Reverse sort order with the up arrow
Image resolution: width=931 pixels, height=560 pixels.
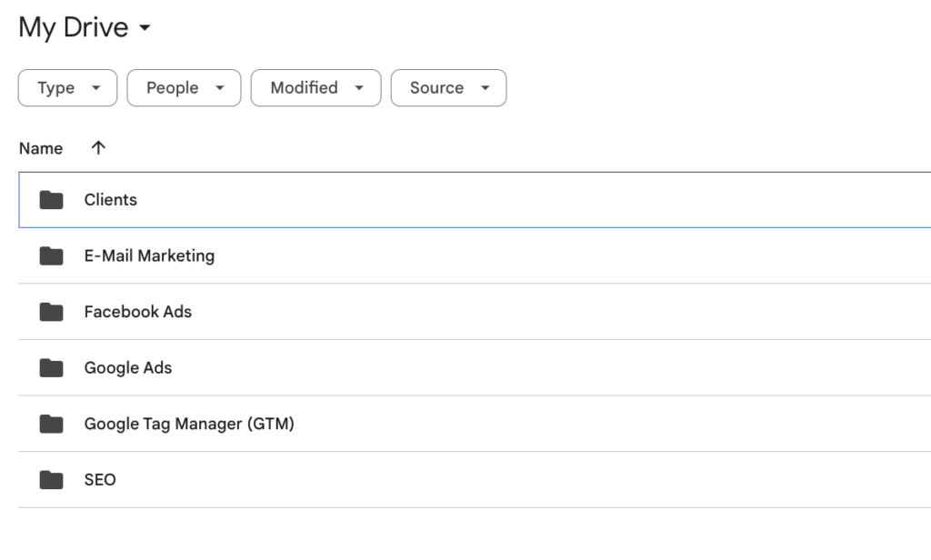point(98,148)
